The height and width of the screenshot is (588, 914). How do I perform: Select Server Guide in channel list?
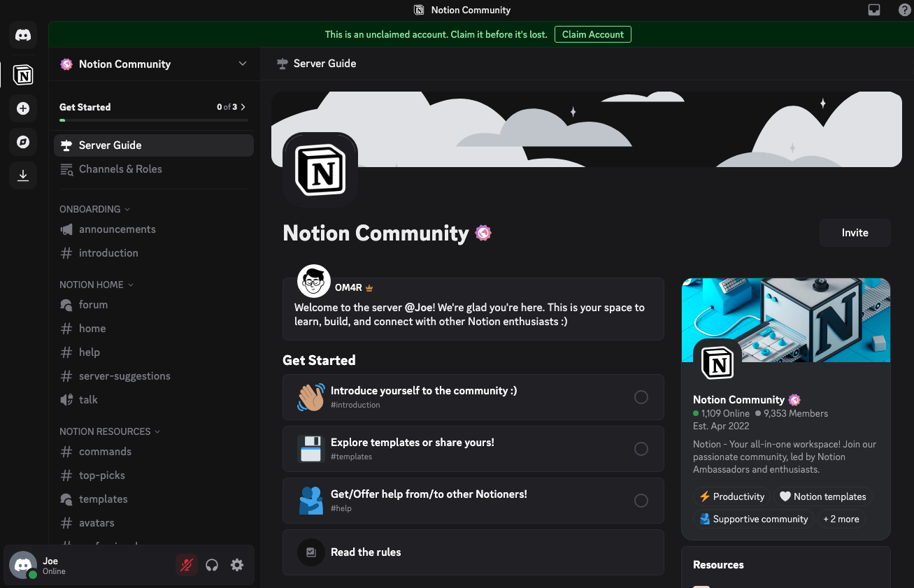pyautogui.click(x=154, y=145)
